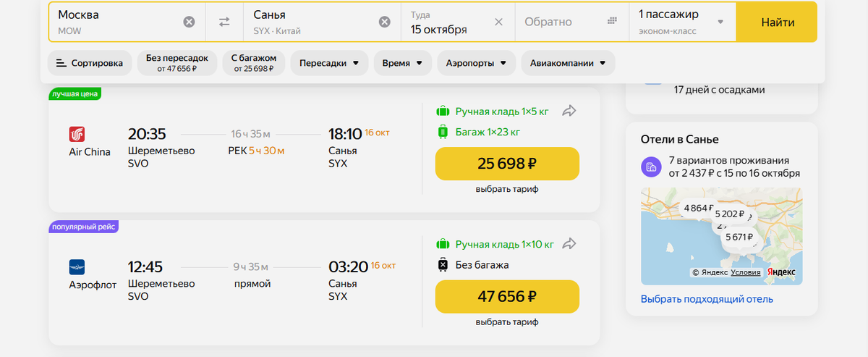Toggle the Без пересадок filter

[x=177, y=63]
